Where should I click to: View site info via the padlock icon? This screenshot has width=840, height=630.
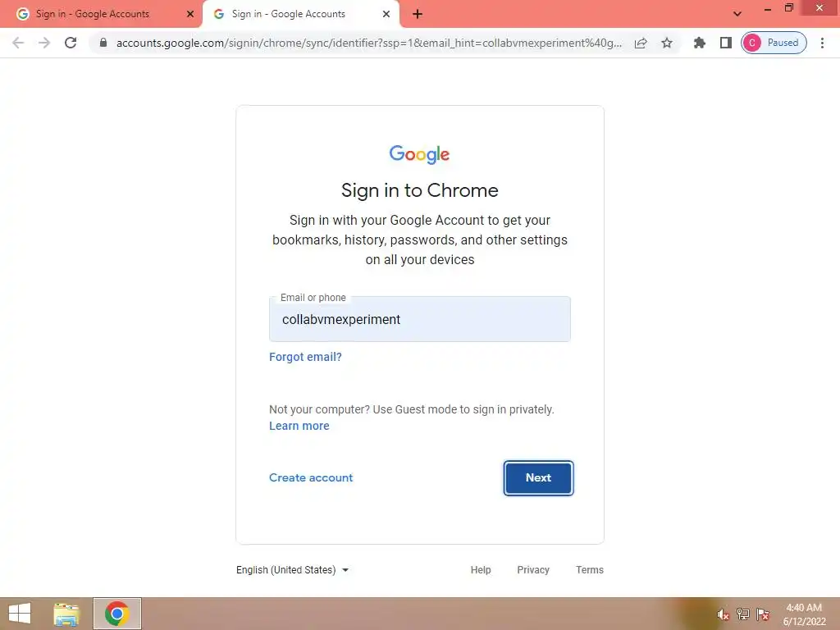pyautogui.click(x=103, y=43)
